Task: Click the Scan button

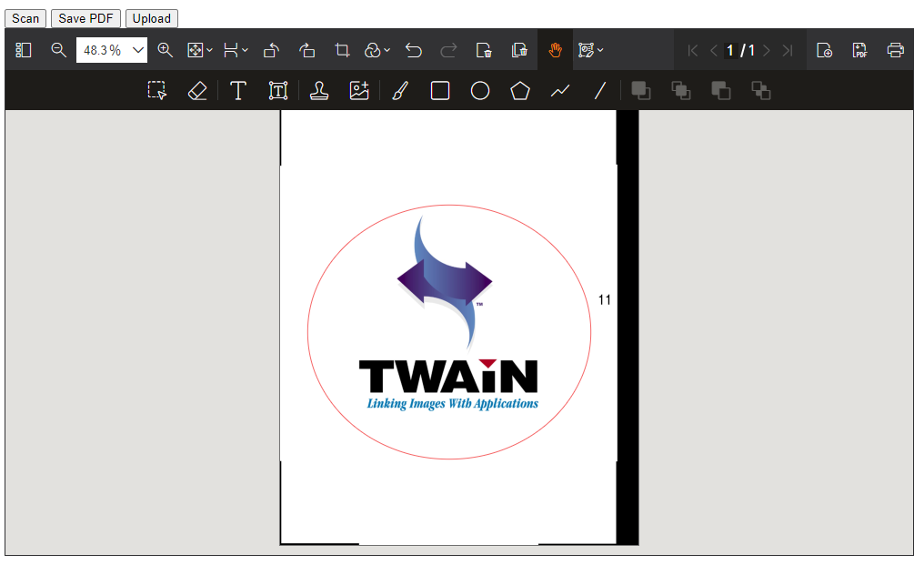Action: [25, 18]
